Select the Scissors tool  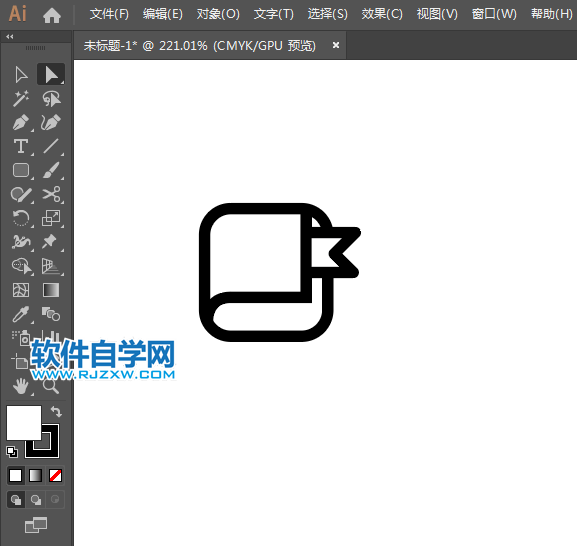tap(51, 194)
